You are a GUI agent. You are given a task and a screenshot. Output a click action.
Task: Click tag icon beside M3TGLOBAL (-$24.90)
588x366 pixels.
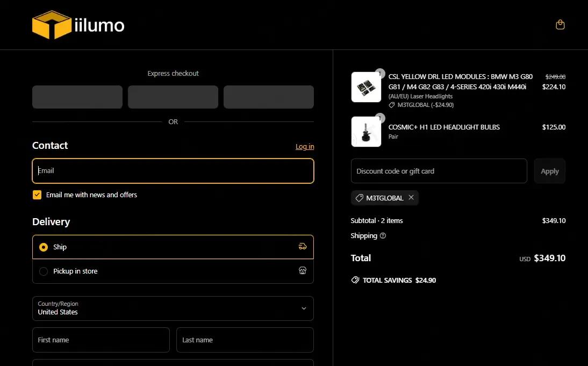pyautogui.click(x=392, y=105)
